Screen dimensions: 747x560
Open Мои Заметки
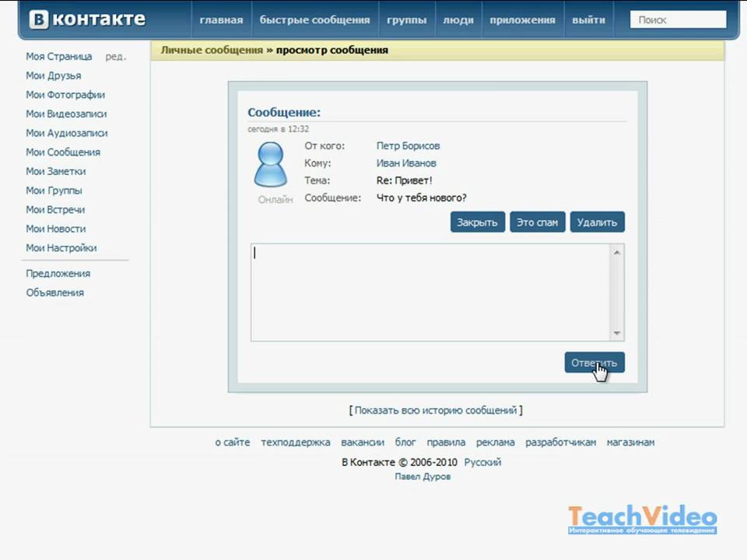[x=56, y=171]
